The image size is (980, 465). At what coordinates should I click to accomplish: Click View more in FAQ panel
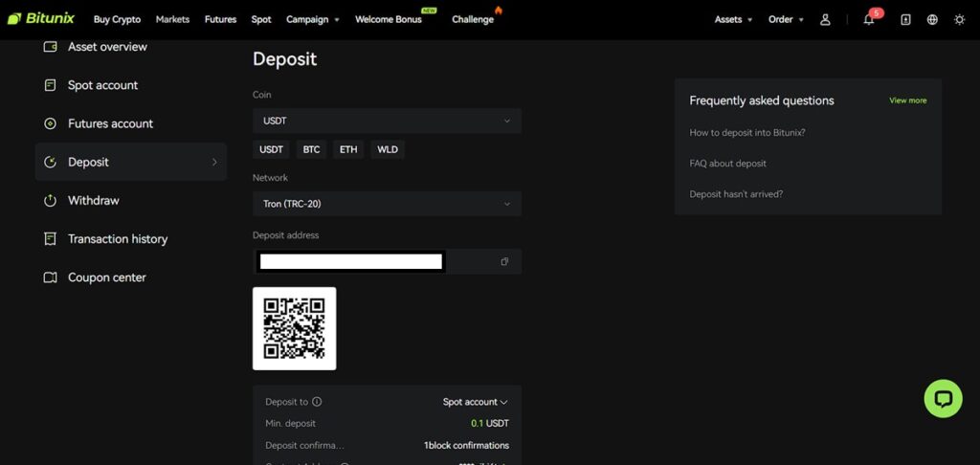coord(908,100)
